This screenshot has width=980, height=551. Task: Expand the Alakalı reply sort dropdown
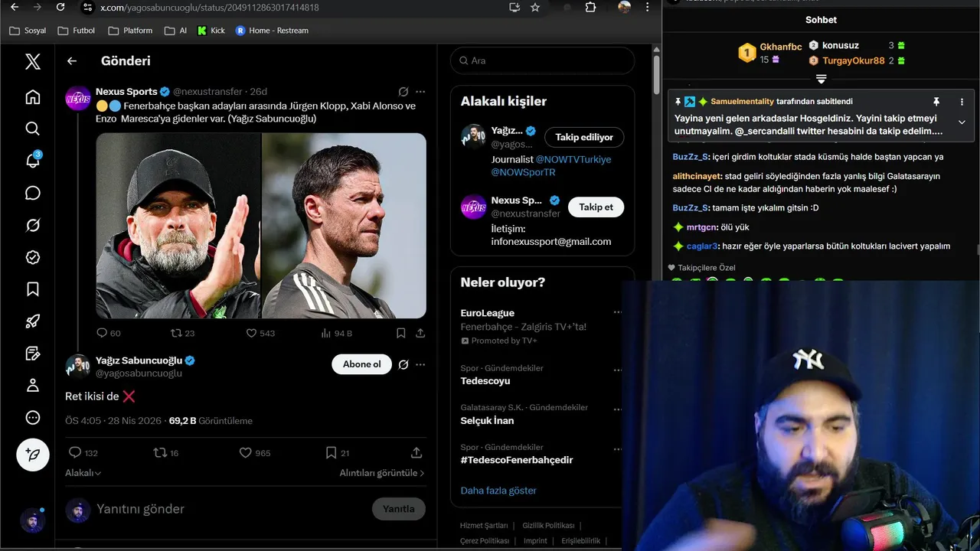click(83, 473)
